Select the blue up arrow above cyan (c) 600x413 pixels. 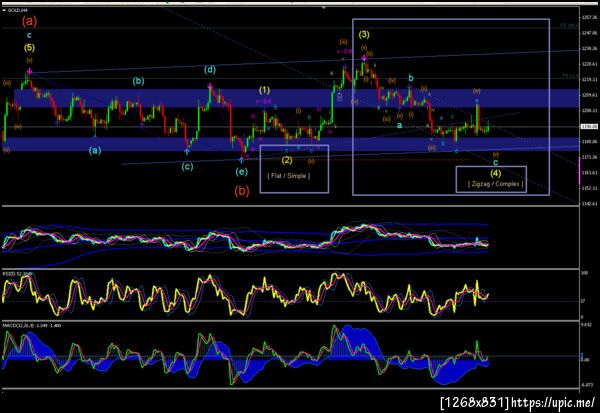click(187, 151)
